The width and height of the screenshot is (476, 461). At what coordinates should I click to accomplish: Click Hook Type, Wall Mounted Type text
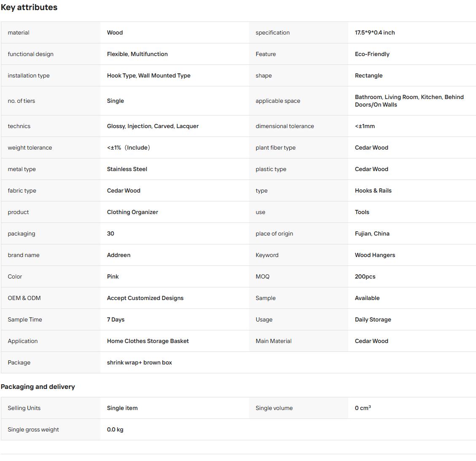pos(148,75)
